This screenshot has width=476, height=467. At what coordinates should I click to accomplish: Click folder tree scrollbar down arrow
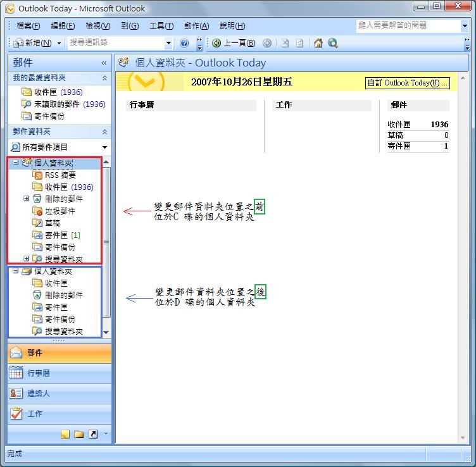[x=106, y=333]
